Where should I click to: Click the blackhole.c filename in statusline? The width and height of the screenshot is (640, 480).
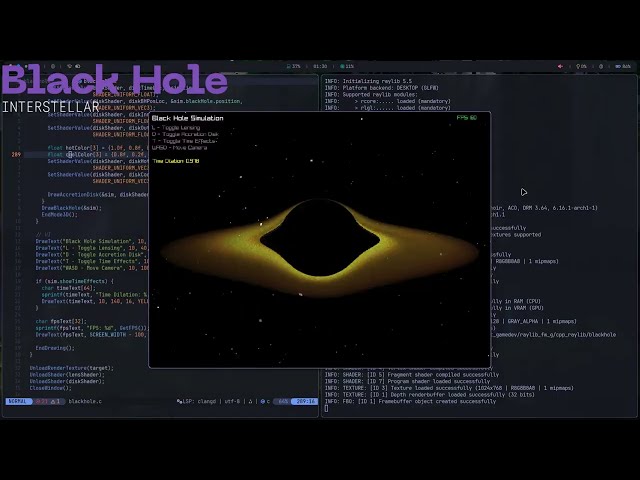pyautogui.click(x=85, y=401)
